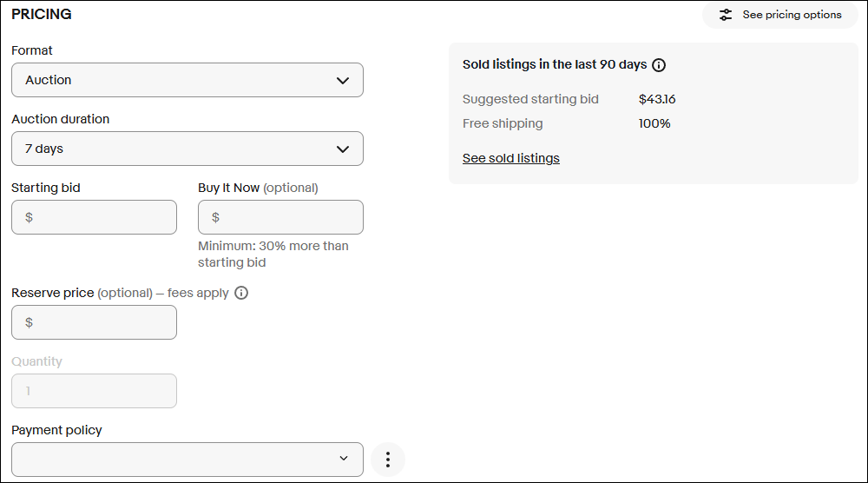Click the Auction duration label
The height and width of the screenshot is (483, 868).
coord(61,119)
